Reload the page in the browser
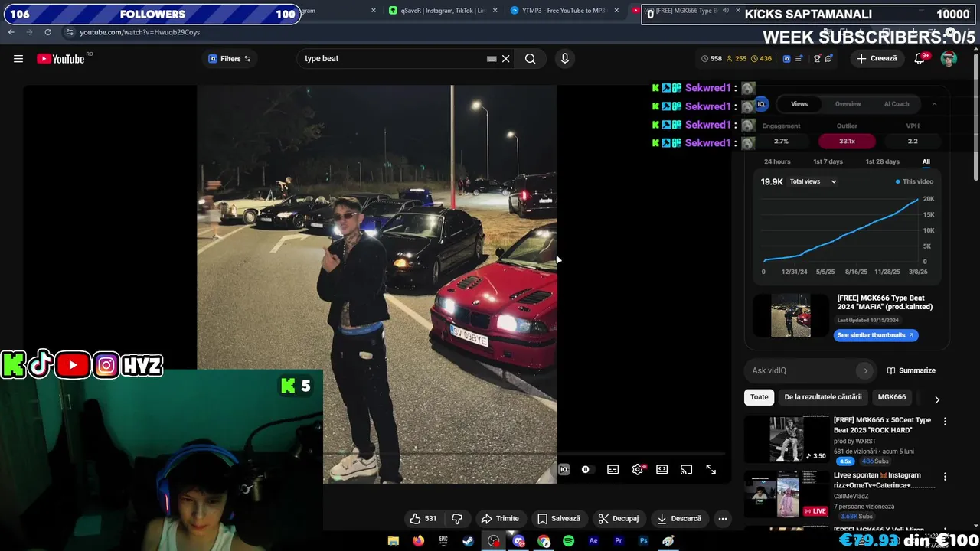 coord(47,32)
